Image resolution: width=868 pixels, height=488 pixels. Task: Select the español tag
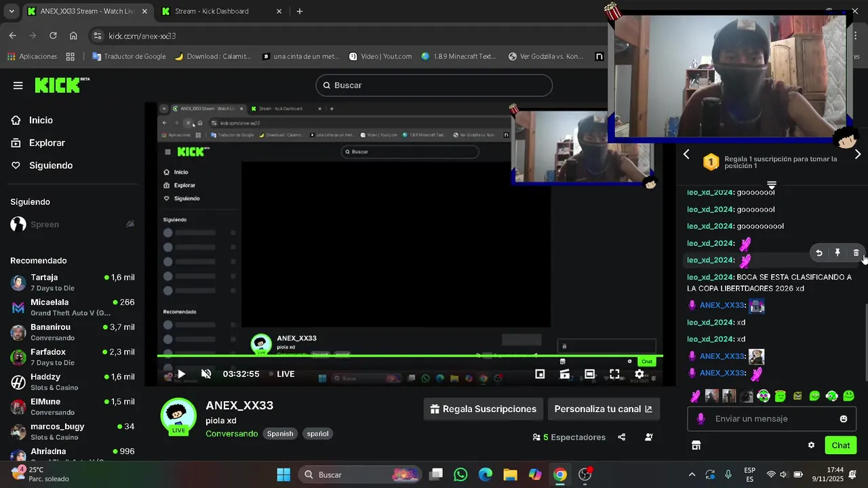tap(317, 434)
